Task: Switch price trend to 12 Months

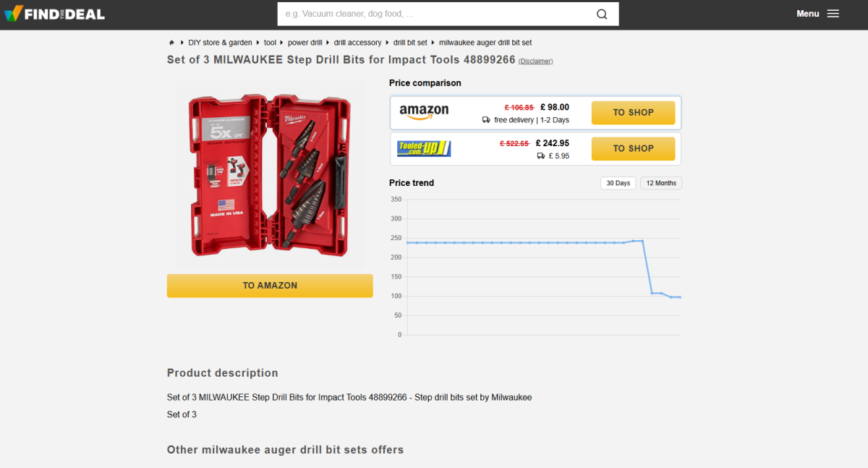Action: point(661,183)
